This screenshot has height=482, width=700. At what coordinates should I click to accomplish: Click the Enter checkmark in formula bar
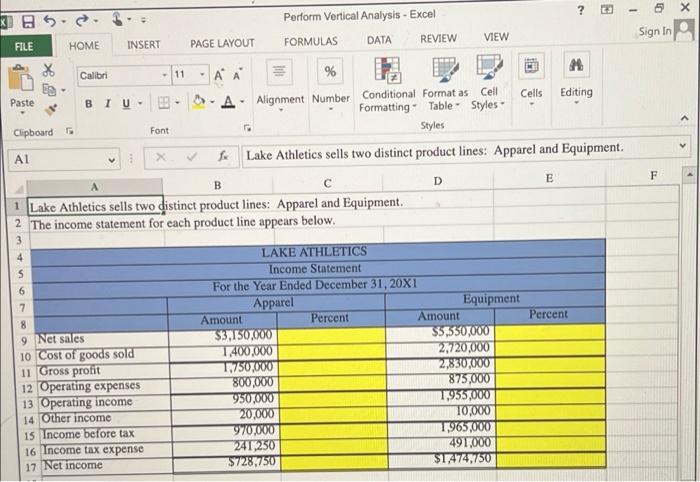[x=192, y=157]
